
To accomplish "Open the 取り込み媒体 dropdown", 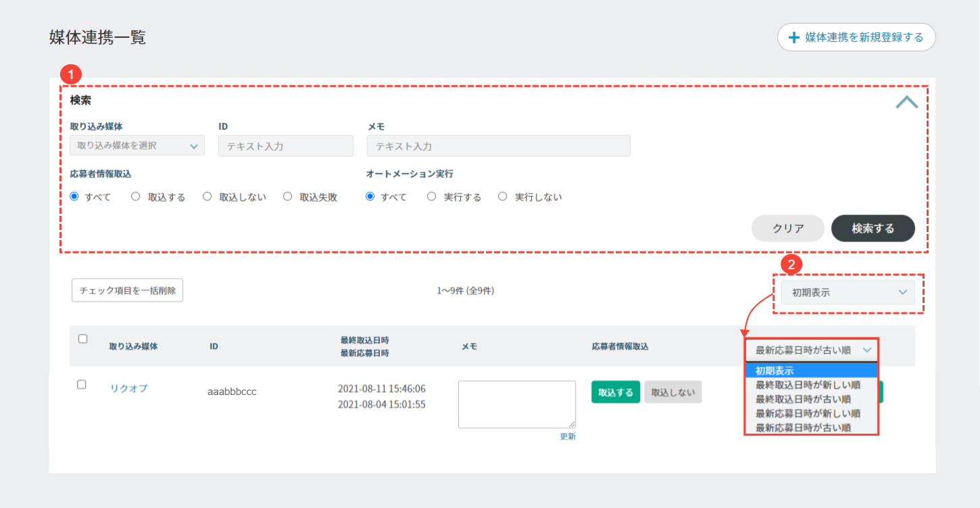I will (137, 146).
